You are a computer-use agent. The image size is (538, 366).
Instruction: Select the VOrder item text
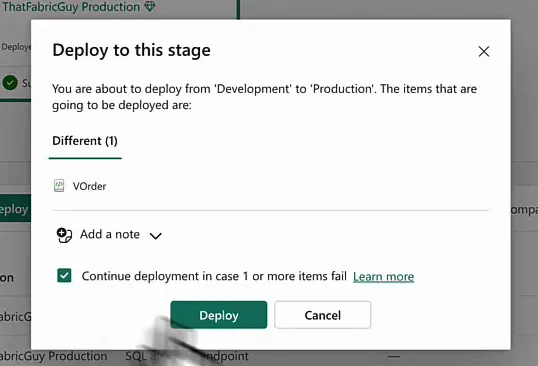point(89,186)
